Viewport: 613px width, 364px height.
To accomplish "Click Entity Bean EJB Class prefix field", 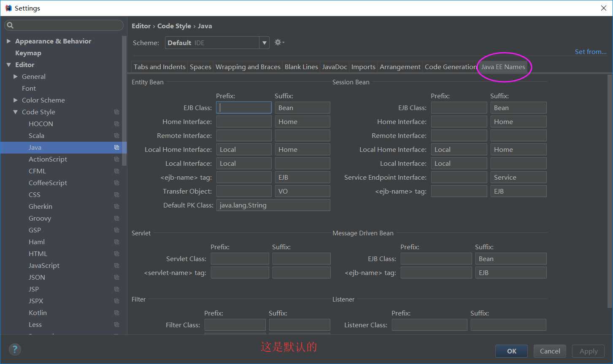I will (244, 108).
